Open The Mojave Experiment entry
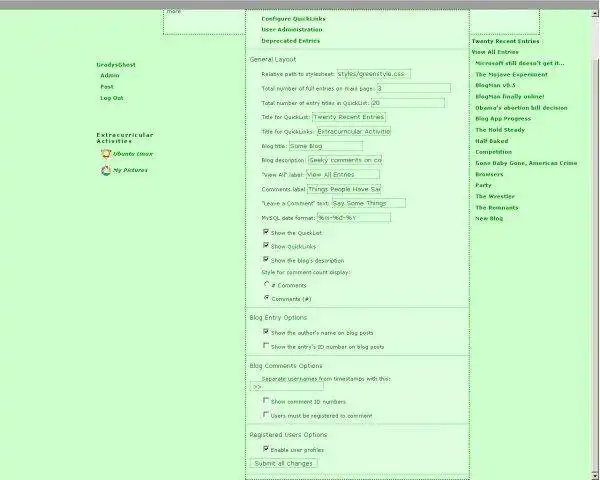 (x=511, y=75)
